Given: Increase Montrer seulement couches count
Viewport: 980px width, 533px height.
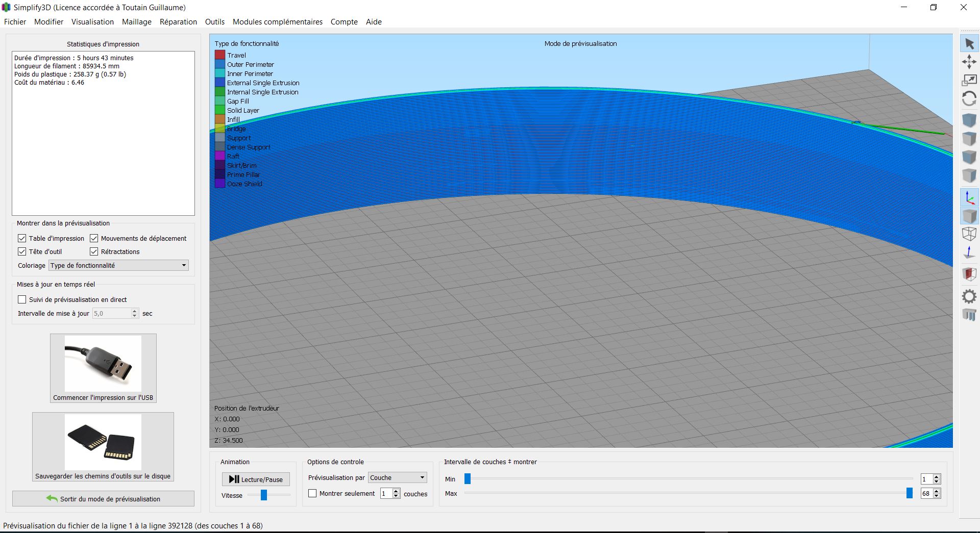Looking at the screenshot, I should tap(396, 491).
